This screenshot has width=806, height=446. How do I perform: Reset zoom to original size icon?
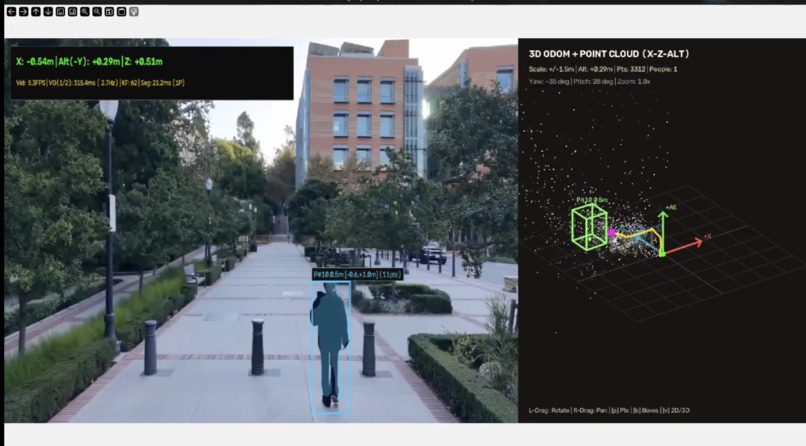coord(60,11)
